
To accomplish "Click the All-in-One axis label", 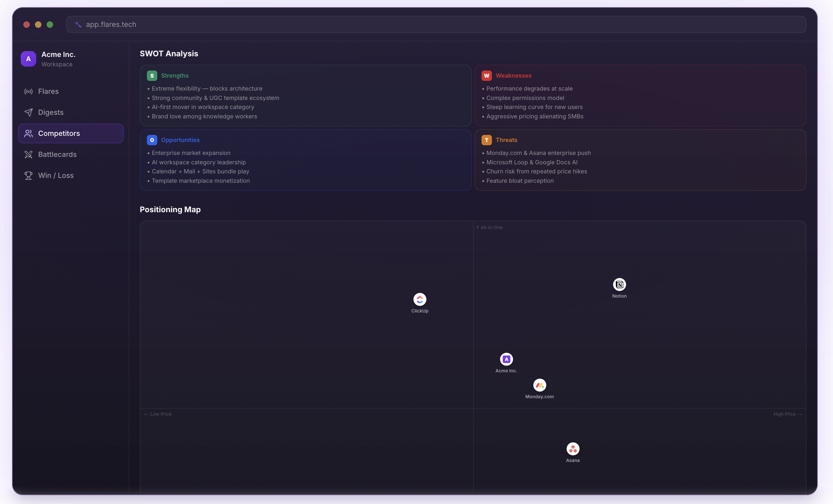I will click(489, 227).
